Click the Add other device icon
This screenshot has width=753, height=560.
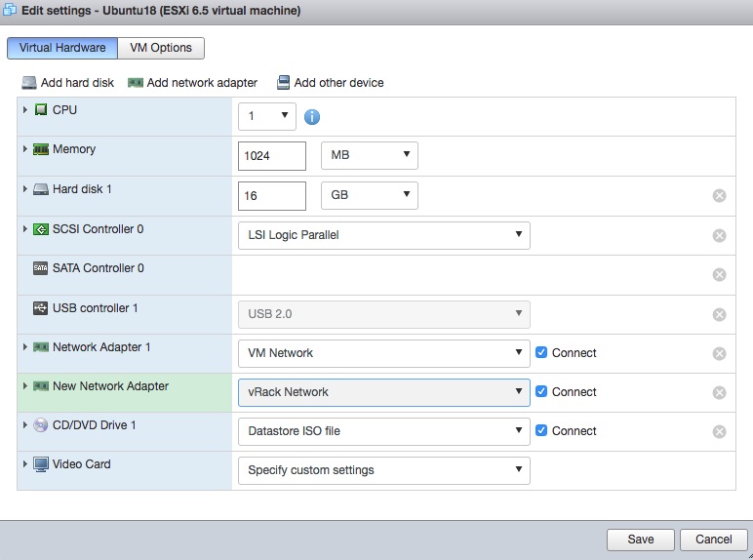[283, 83]
